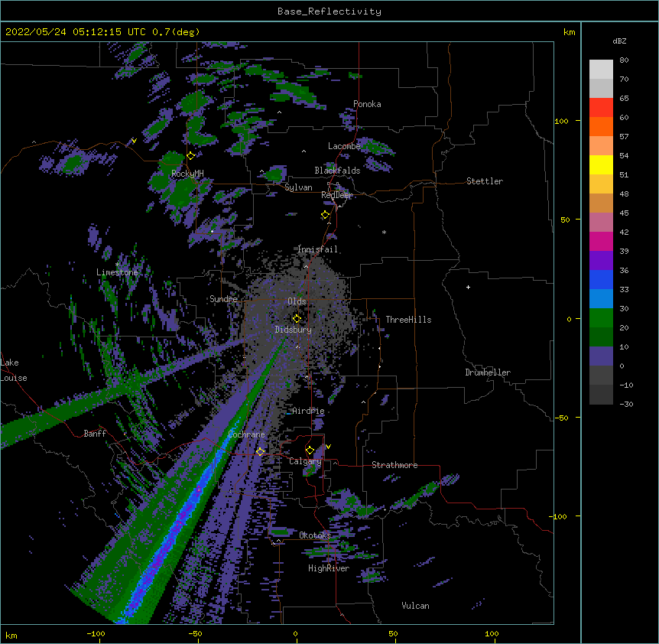Click the yellow station marker near RockyMH
This screenshot has width=659, height=644.
point(190,156)
